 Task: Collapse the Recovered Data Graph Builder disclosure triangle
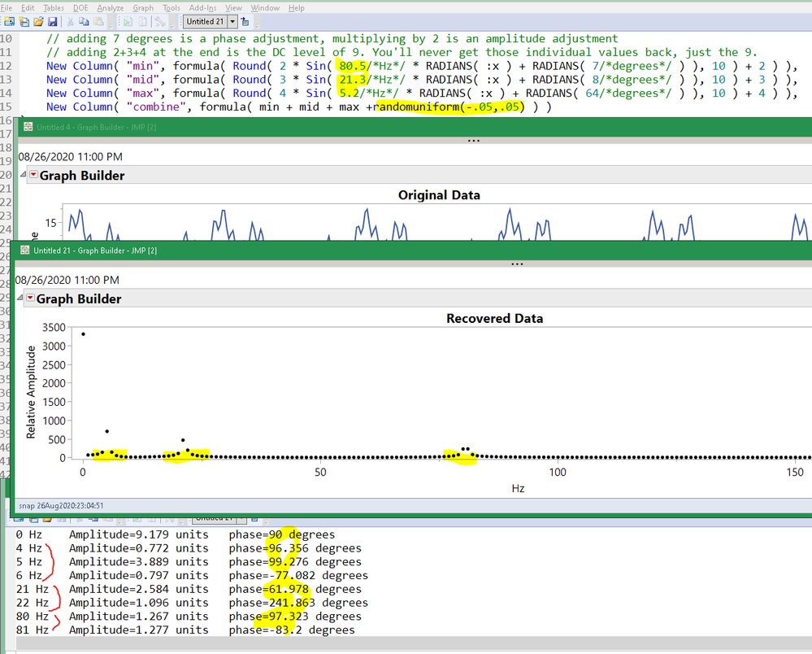click(22, 299)
